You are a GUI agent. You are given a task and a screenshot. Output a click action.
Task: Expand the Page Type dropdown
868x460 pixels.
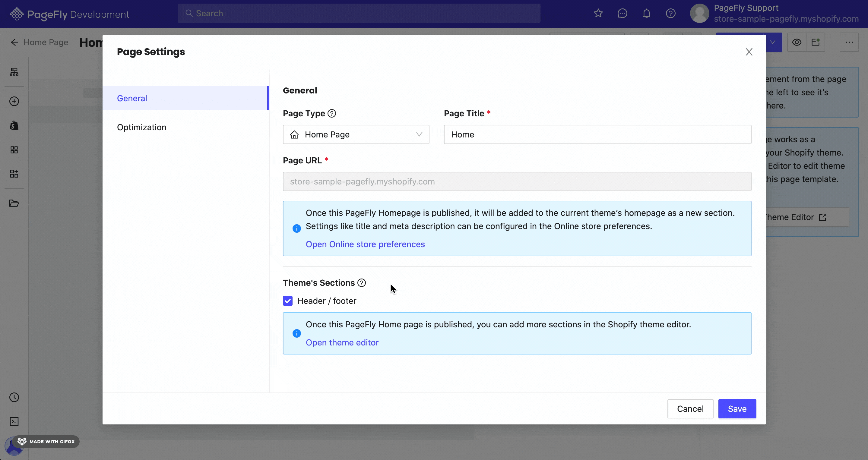coord(356,134)
